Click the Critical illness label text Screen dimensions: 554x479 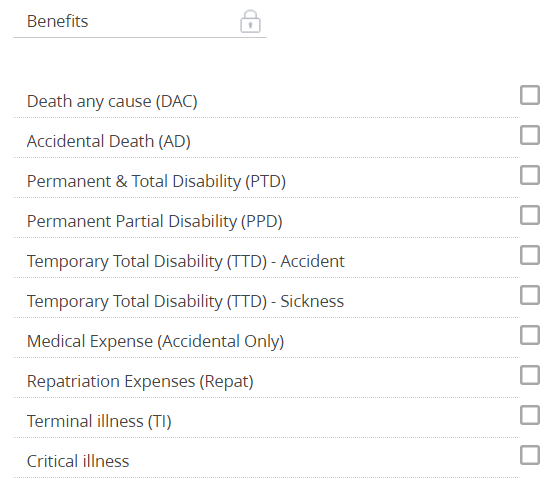[78, 461]
